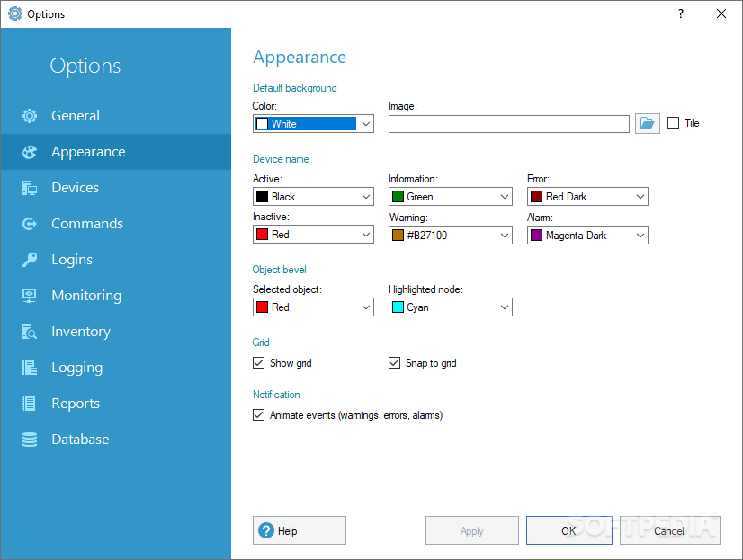Click the Inventory magnifier icon

[30, 332]
